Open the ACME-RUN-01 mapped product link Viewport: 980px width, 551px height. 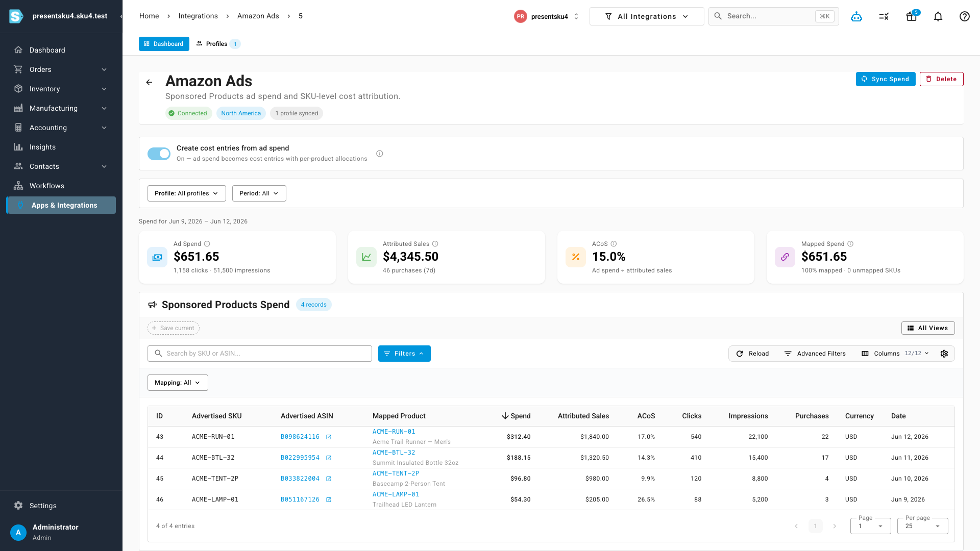click(394, 432)
